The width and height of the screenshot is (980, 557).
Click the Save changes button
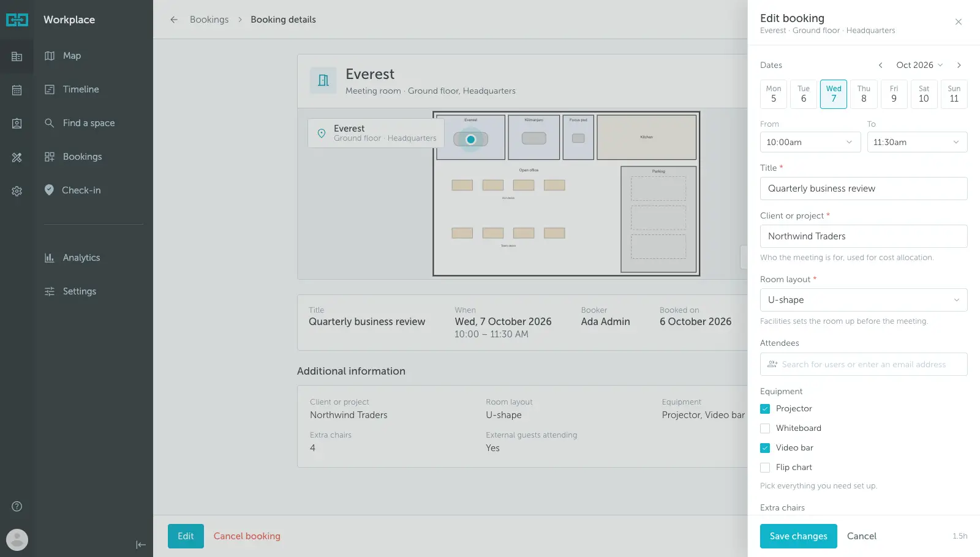798,536
